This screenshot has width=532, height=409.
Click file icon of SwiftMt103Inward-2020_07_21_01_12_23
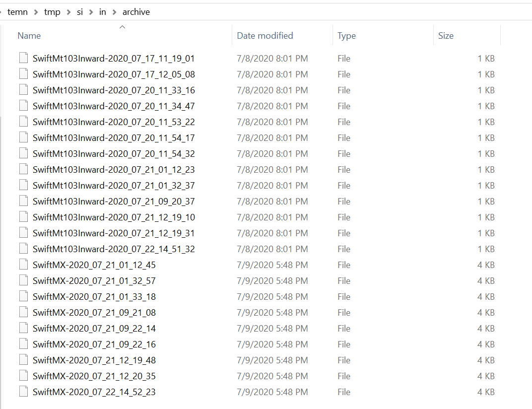pos(23,169)
